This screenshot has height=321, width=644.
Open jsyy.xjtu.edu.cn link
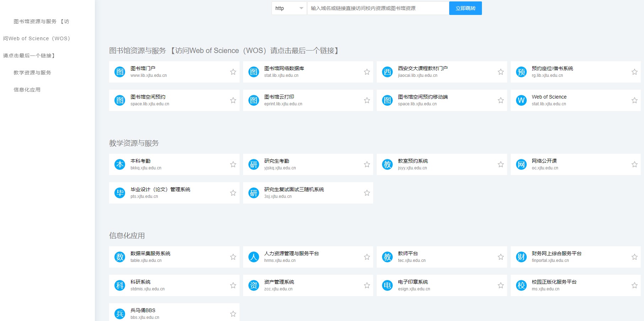click(x=412, y=168)
